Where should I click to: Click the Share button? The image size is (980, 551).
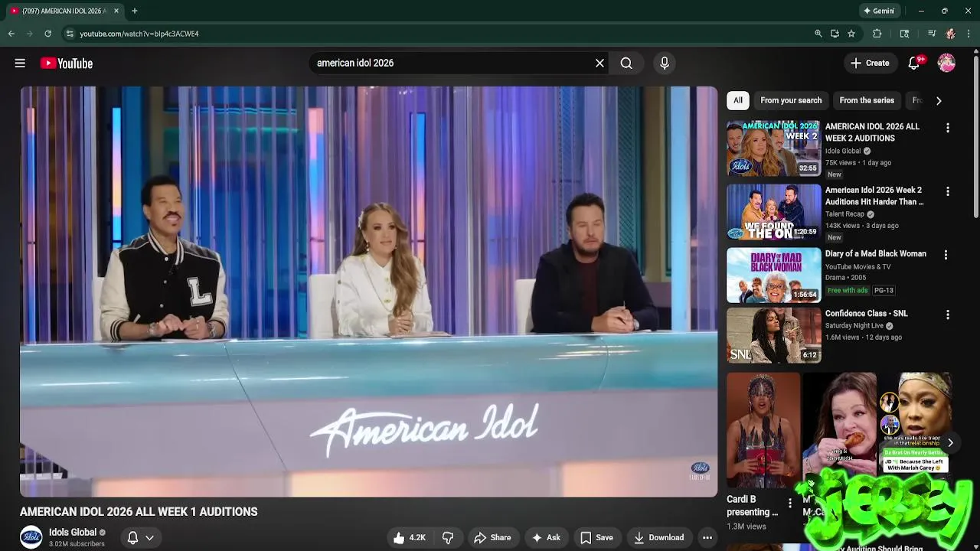click(x=492, y=538)
